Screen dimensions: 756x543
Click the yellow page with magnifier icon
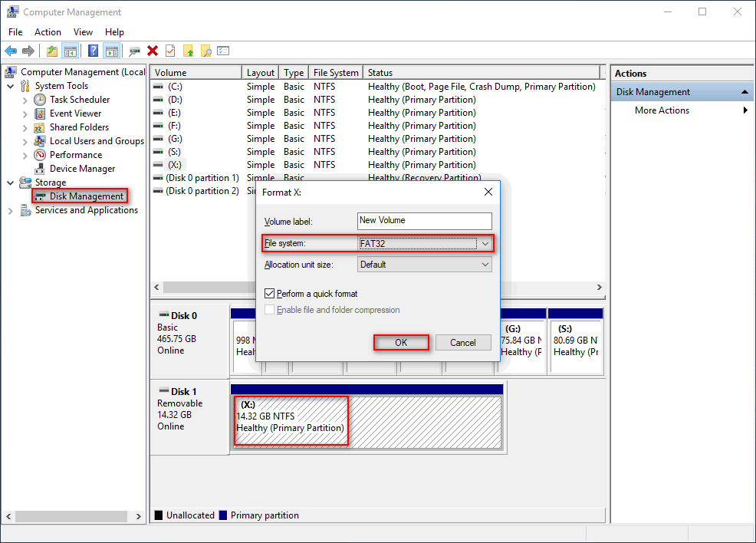pos(206,51)
